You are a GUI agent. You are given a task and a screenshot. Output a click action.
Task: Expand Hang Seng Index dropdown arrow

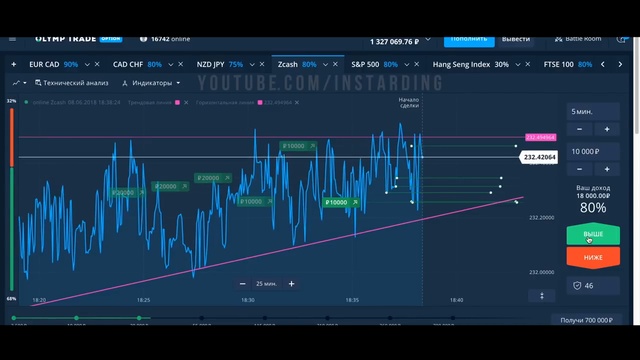(518, 64)
